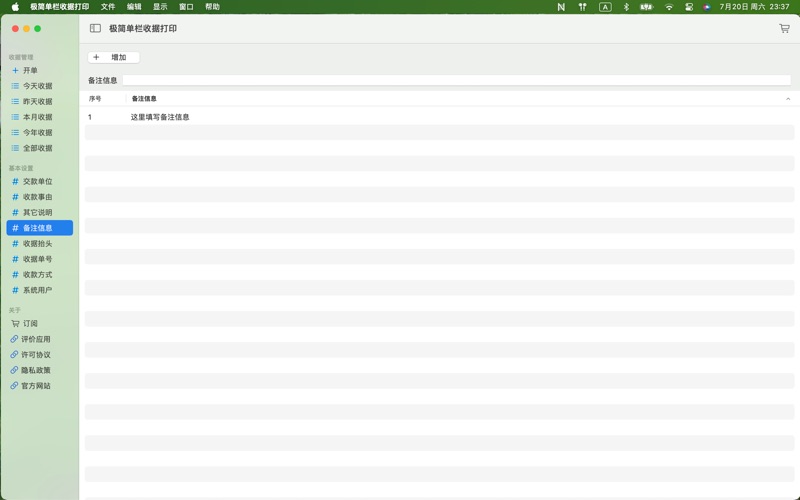Show 今天收据 list
800x500 pixels.
pos(39,86)
